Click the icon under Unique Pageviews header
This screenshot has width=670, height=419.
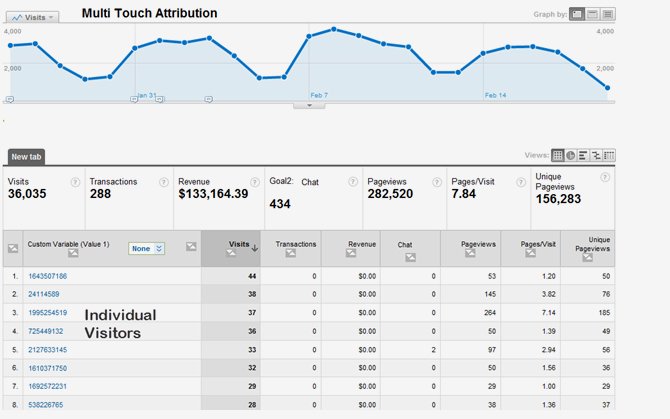point(588,257)
